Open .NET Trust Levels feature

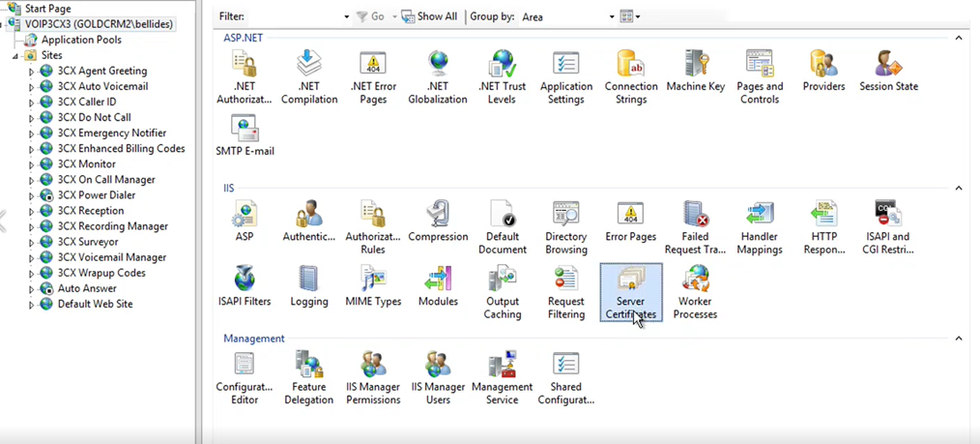502,77
